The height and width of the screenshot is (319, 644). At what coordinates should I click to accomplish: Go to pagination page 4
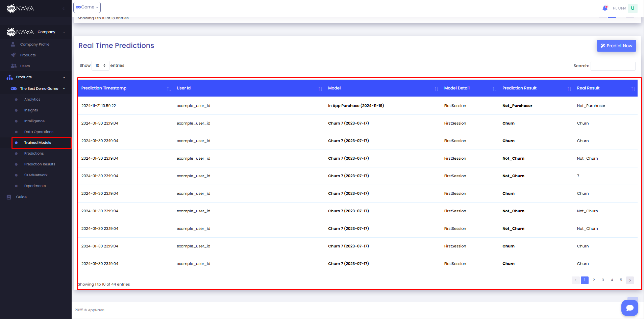click(612, 280)
